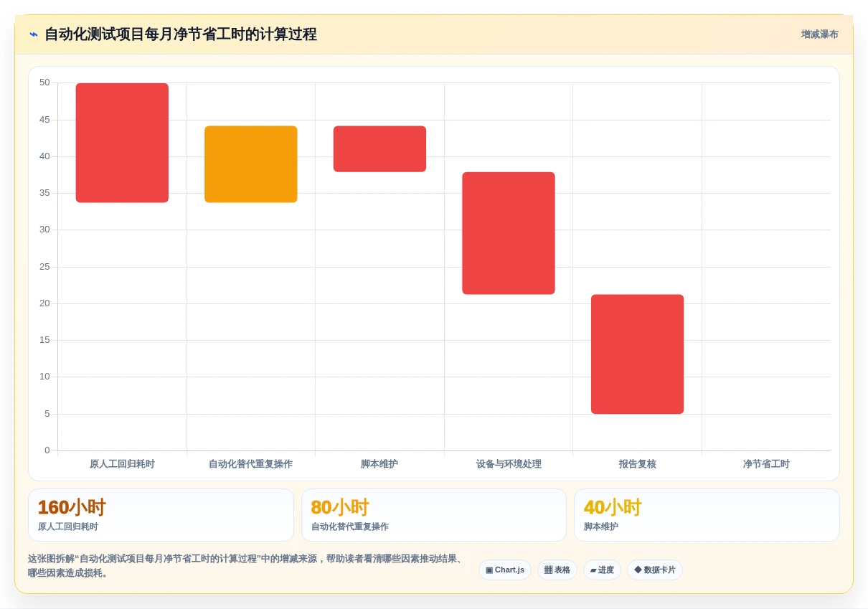Click axis label 脚本维护
Image resolution: width=868 pixels, height=609 pixels.
click(x=379, y=464)
